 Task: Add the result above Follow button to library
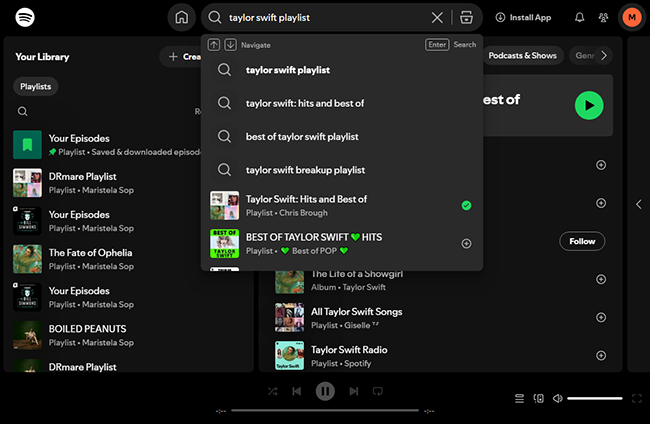601,203
